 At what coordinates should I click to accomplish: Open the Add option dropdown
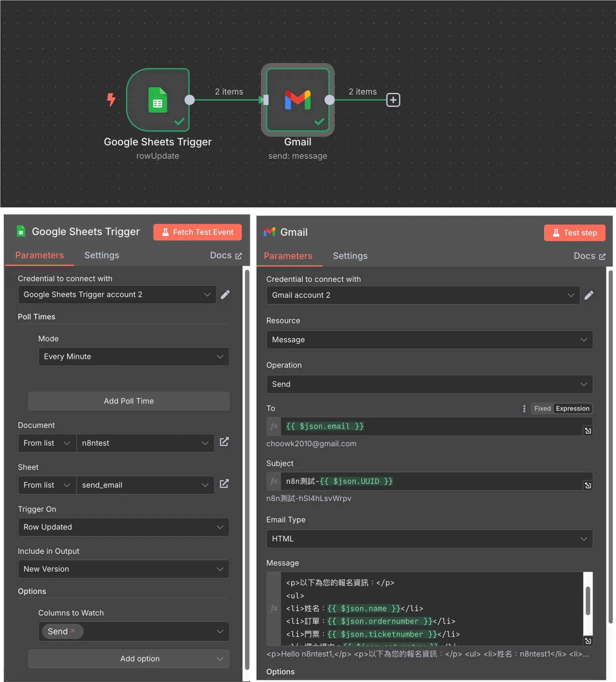click(x=129, y=659)
